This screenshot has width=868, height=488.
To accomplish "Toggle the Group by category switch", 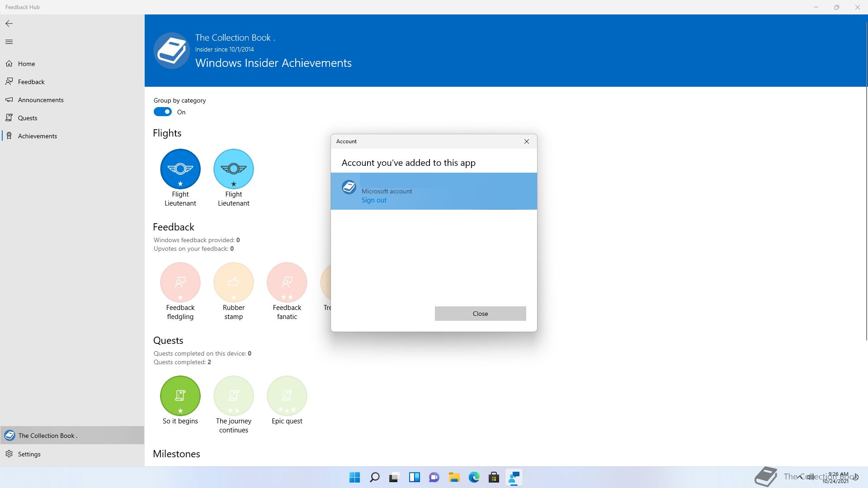I will click(x=163, y=112).
